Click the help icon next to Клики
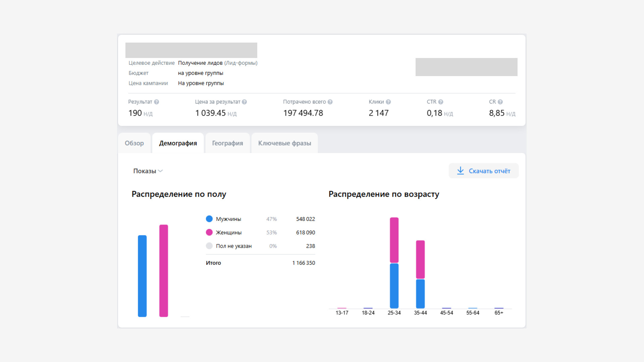 point(388,102)
